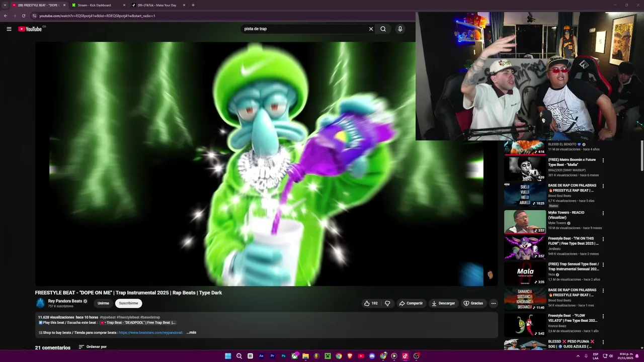Close the Stream - Kick Dashboard tab
The image size is (644, 362).
[x=124, y=5]
